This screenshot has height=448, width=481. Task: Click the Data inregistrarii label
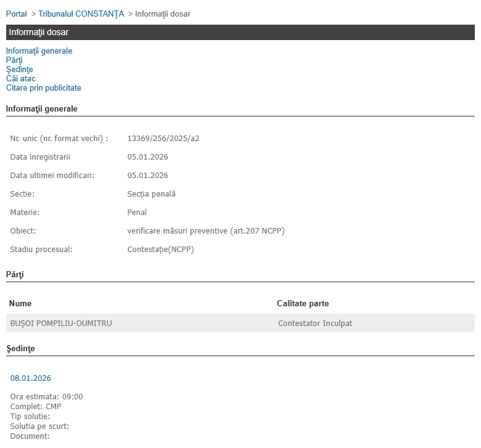tap(40, 157)
